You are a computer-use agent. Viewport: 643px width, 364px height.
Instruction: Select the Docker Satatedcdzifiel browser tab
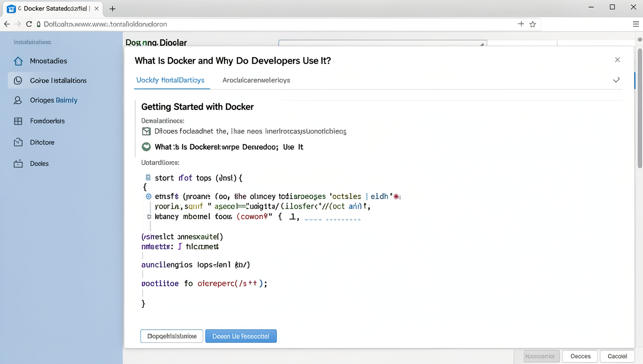[x=52, y=8]
